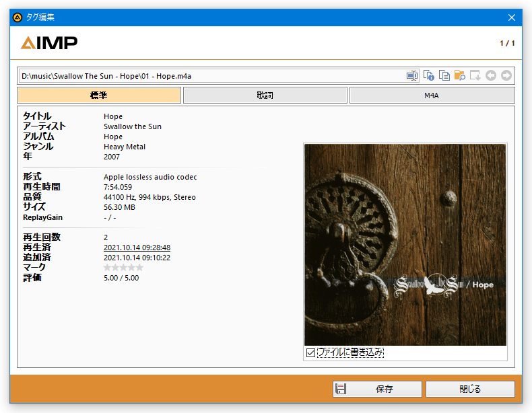This screenshot has height=413, width=532.
Task: Click the '1 / 1' file counter
Action: [x=507, y=43]
